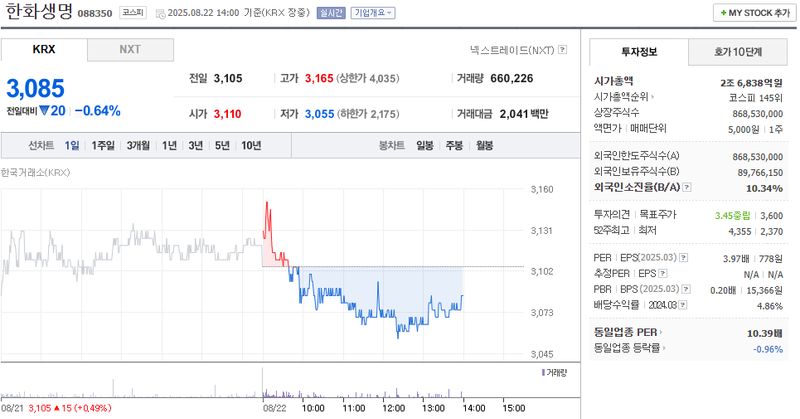This screenshot has width=800, height=419.
Task: Click the 거래량 legend on the volume chart
Action: (x=554, y=373)
